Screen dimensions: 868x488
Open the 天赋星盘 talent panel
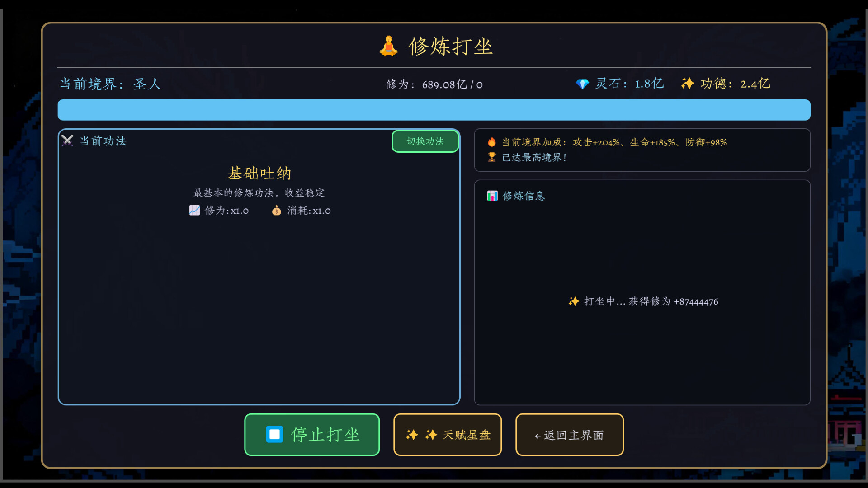pyautogui.click(x=447, y=434)
